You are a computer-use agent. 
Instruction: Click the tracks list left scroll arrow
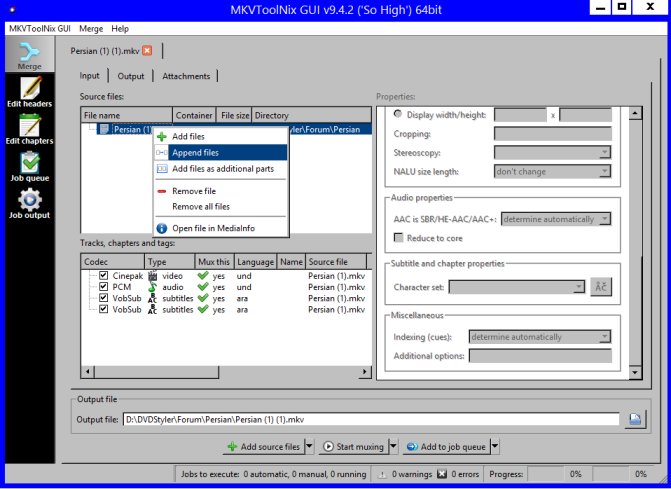(87, 371)
